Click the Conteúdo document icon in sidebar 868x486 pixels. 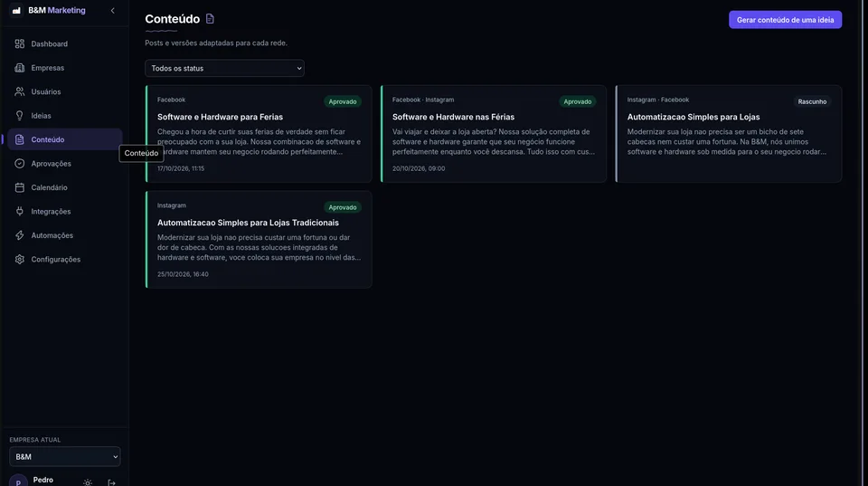(19, 139)
